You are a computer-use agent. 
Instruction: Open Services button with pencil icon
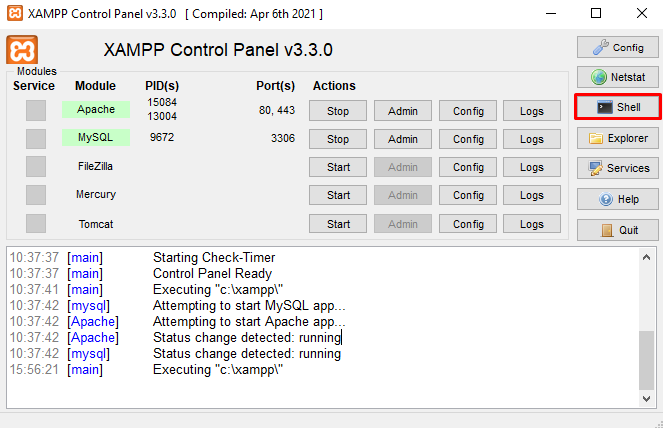coord(618,168)
